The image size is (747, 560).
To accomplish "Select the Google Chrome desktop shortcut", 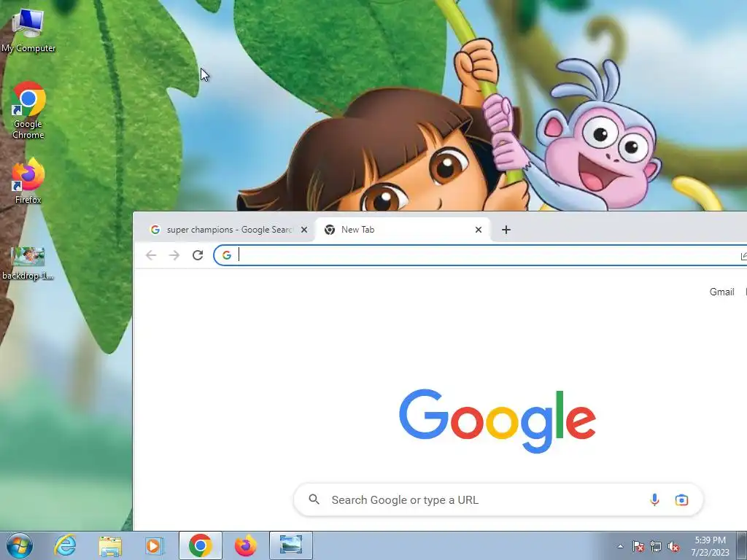I will tap(28, 111).
